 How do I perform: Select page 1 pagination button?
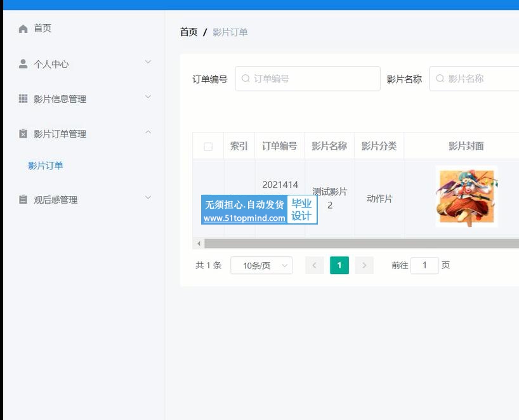[339, 265]
